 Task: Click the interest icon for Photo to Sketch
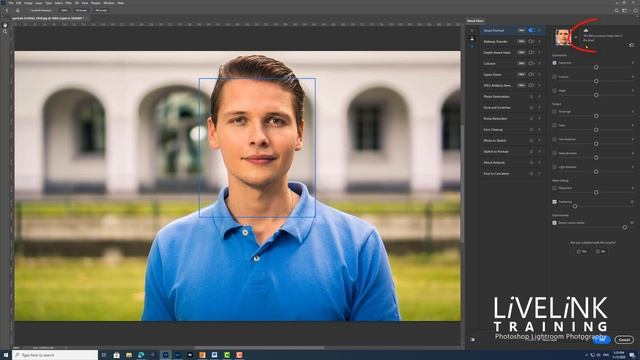pos(531,141)
